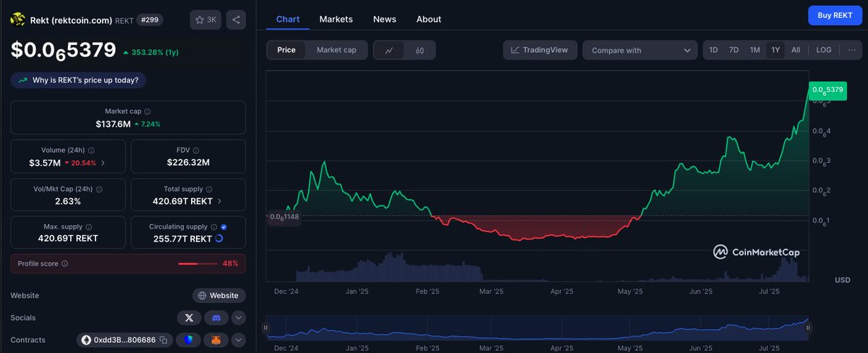Click circulating supply verified badge
Viewport: 868px width, 353px height.
tap(224, 226)
